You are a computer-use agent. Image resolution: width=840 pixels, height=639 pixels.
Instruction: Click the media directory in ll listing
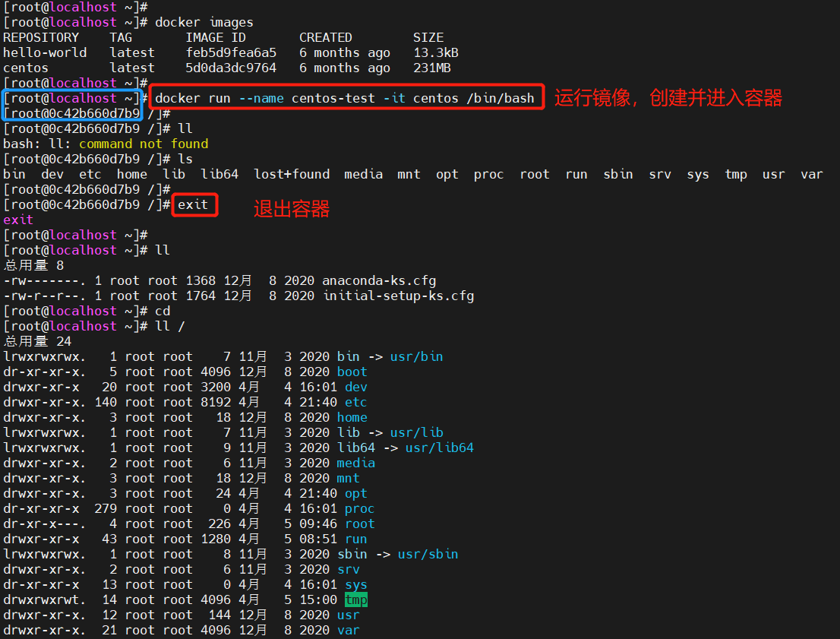point(355,463)
